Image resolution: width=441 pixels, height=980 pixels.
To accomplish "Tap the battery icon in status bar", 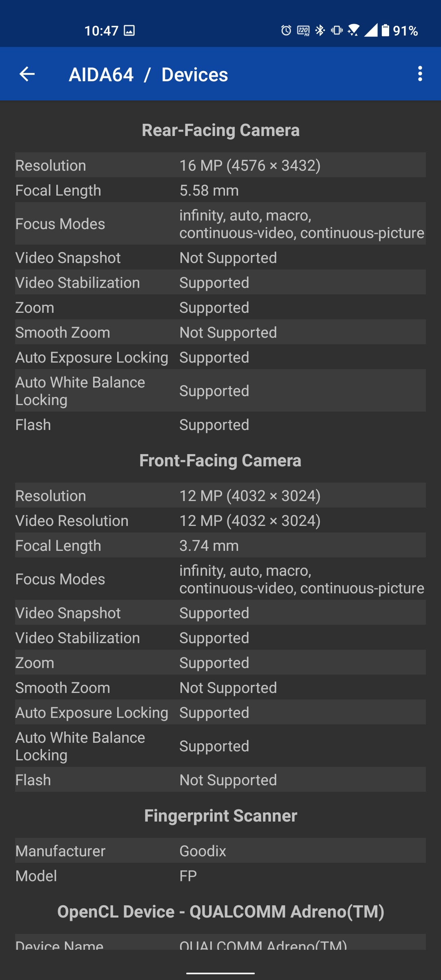I will [x=385, y=30].
